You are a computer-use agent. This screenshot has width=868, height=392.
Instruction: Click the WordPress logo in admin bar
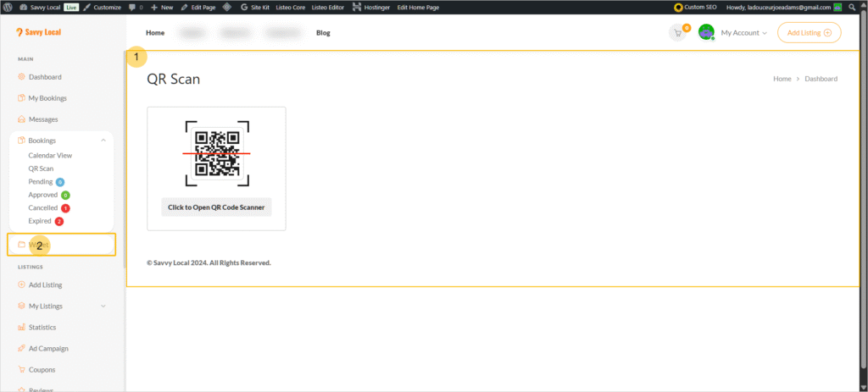[x=8, y=7]
